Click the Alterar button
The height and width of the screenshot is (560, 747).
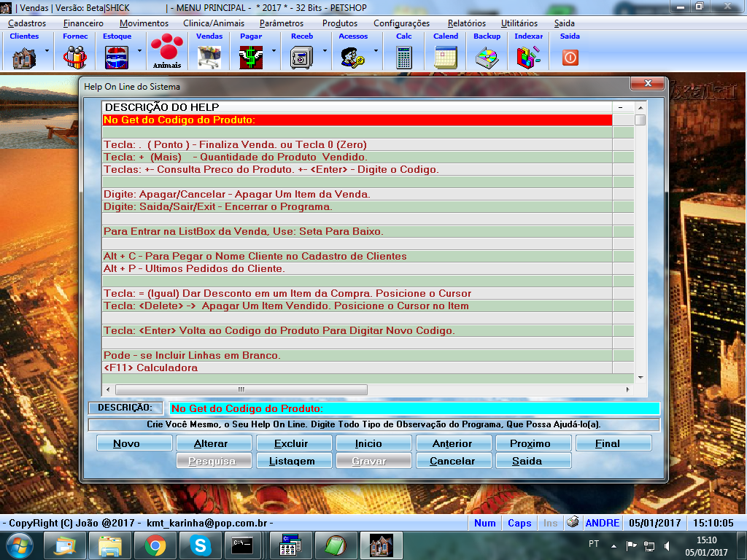[x=214, y=443]
